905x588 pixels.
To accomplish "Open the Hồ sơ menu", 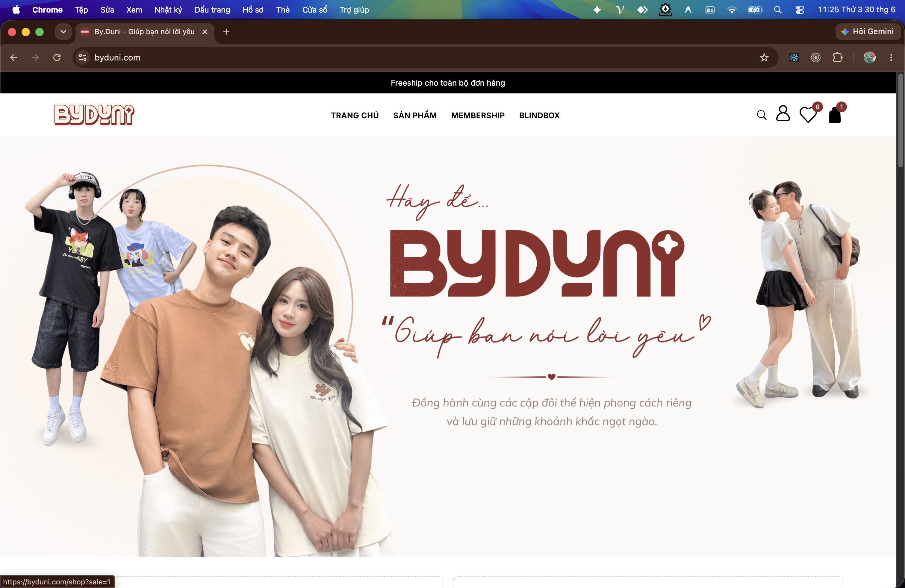I will (x=253, y=10).
